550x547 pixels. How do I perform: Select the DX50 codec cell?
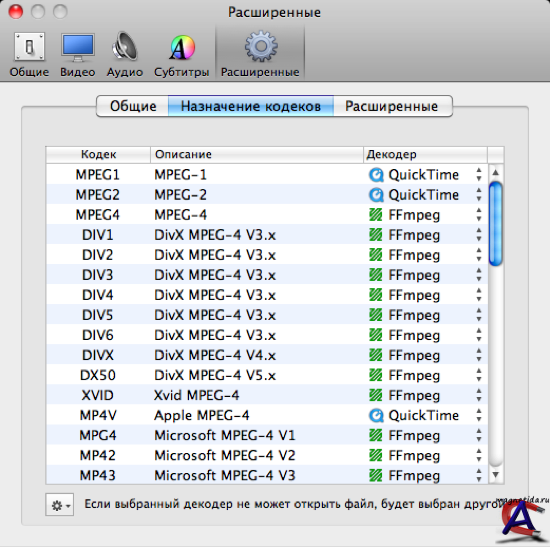(x=98, y=375)
